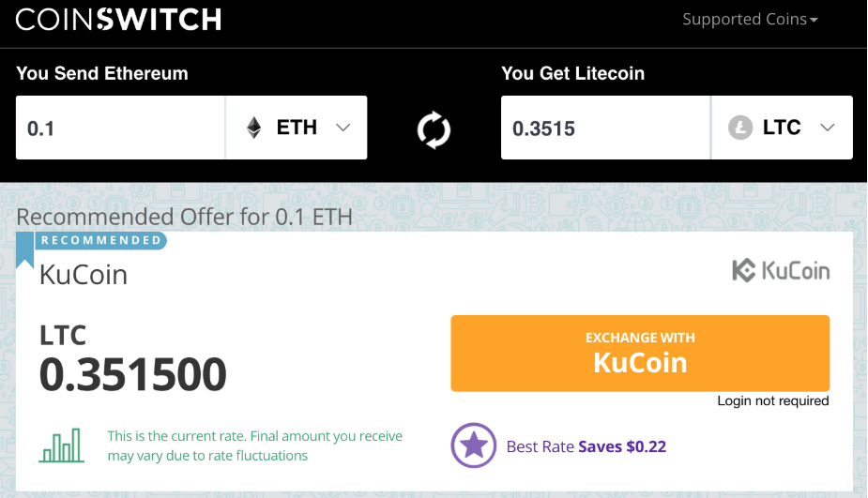This screenshot has height=498, width=868.
Task: Focus the Ethereum send amount field
Action: pyautogui.click(x=120, y=128)
